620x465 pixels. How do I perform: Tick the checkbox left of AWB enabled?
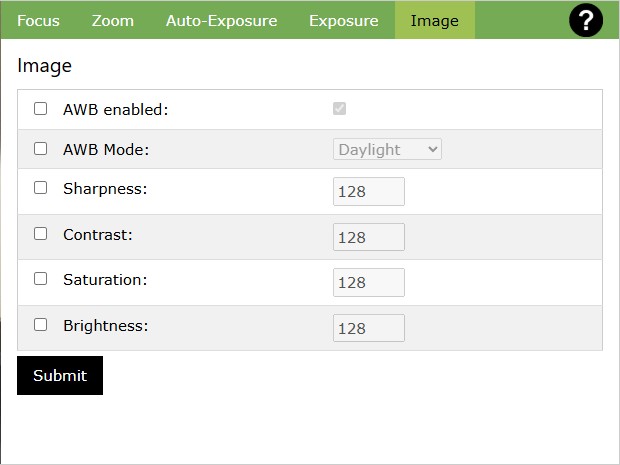coord(41,109)
